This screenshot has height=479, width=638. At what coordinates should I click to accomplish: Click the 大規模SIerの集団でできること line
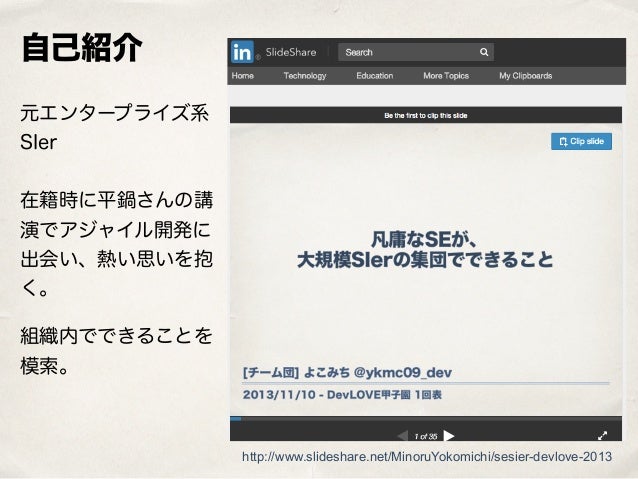click(x=425, y=260)
